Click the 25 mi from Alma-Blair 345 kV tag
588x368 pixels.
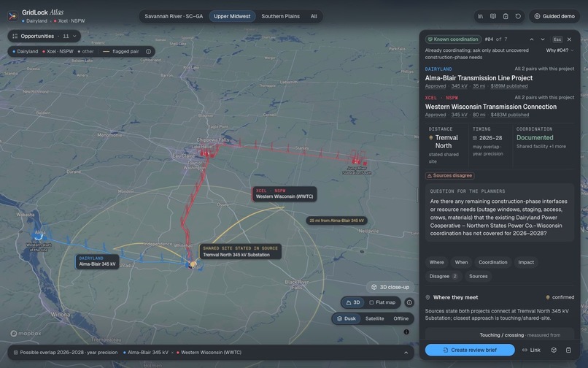click(x=336, y=221)
